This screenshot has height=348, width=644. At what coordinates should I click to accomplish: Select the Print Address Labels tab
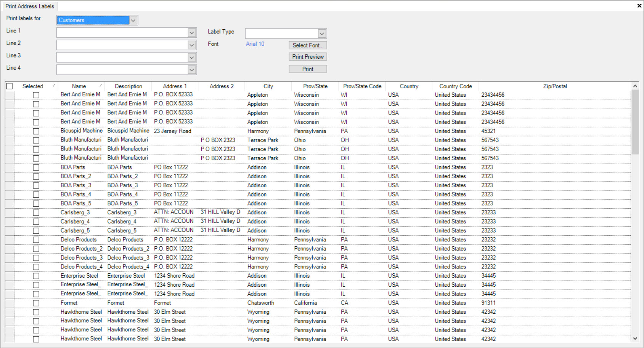[x=29, y=6]
